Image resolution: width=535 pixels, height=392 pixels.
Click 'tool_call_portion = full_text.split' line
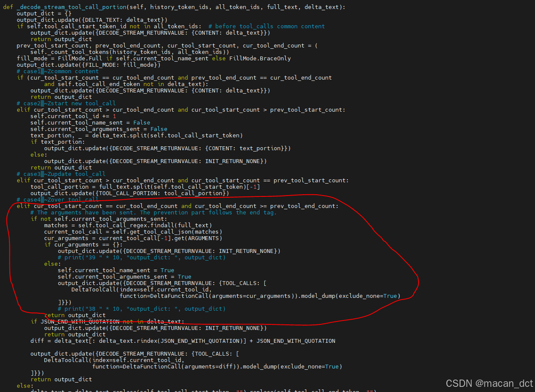(145, 187)
